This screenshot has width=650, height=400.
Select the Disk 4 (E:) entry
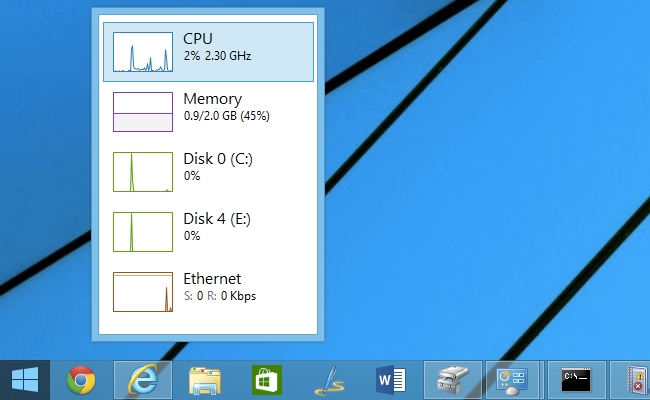tap(209, 232)
